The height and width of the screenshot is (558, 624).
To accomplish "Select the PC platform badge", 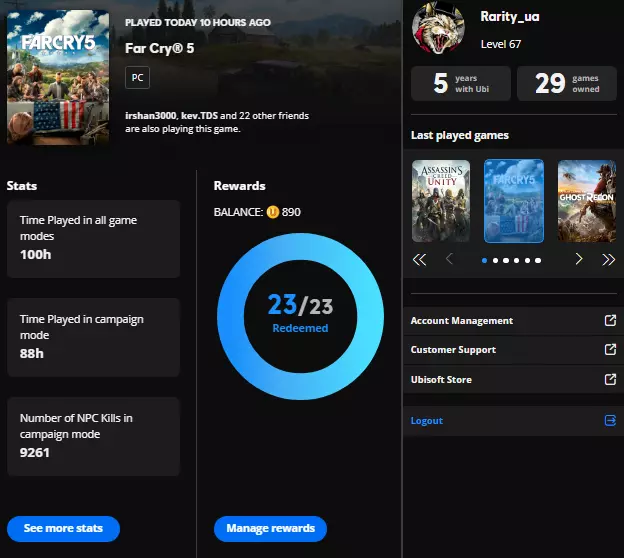I will point(137,78).
